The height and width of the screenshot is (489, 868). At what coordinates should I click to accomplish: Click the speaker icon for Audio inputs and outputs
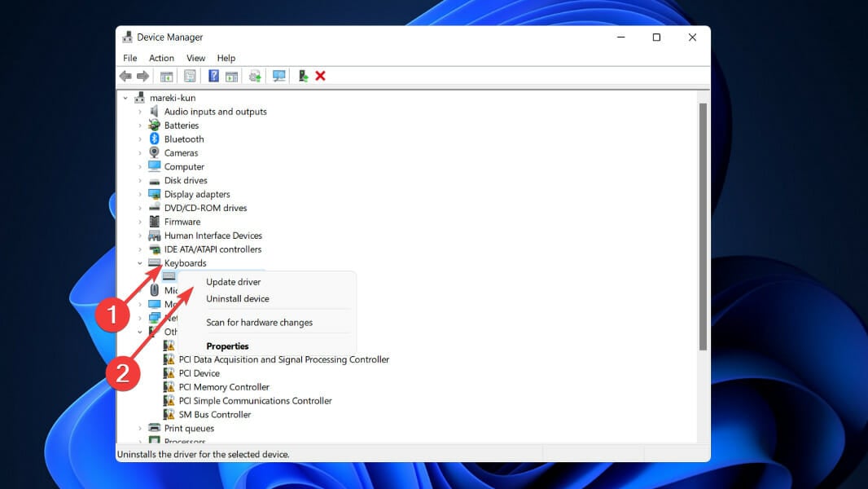(x=154, y=112)
